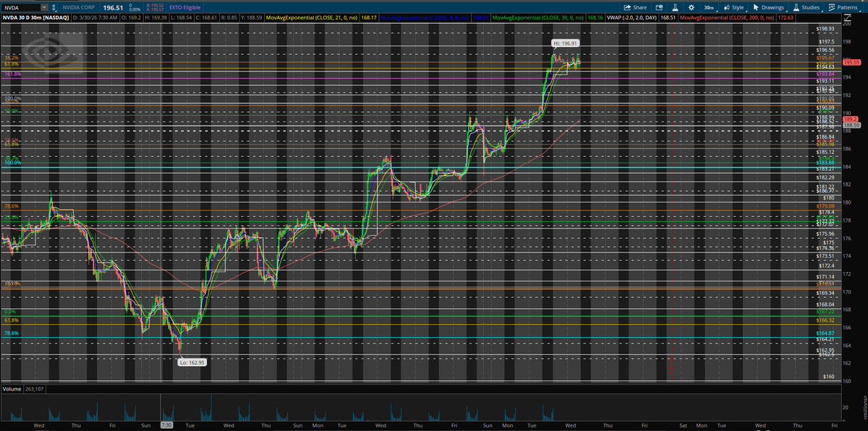Screen dimensions: 868x431
Task: Click the 0.00% percent change value
Action: point(135,9)
